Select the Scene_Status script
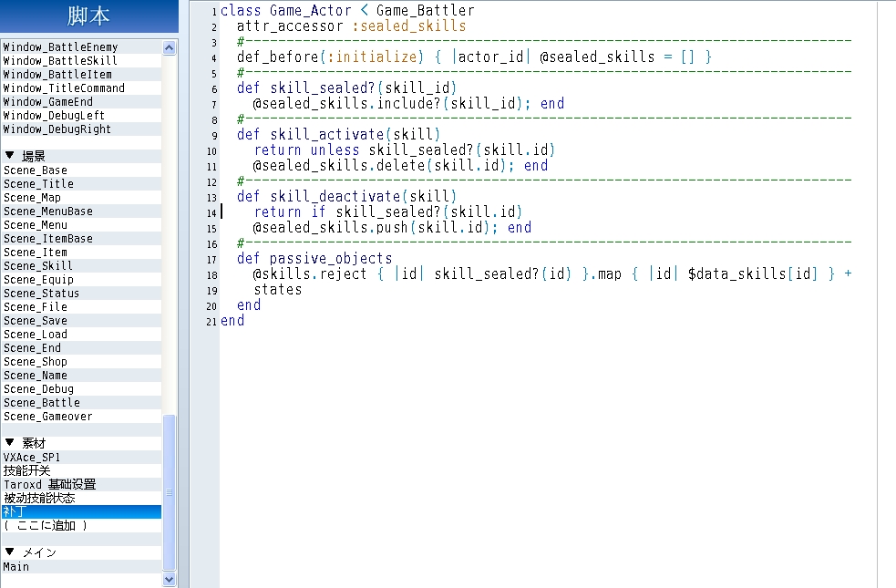The width and height of the screenshot is (896, 588). point(82,294)
